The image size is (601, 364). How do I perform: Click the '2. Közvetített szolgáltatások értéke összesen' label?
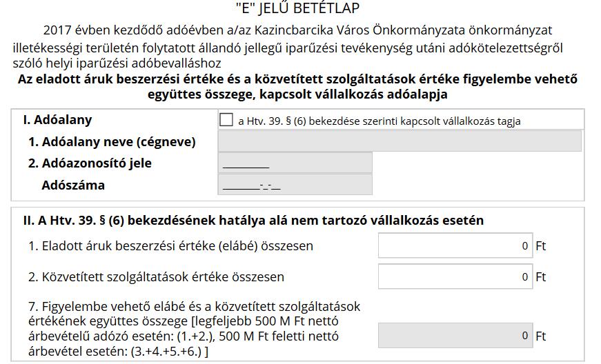click(157, 276)
